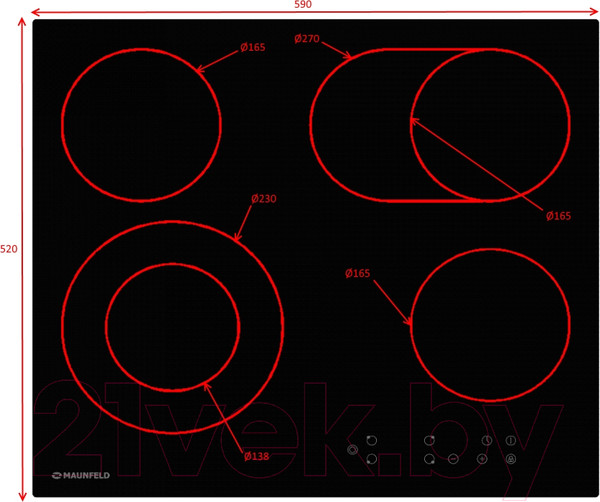
Task: Click inside the rear-left Ø165 burner
Action: coord(141,124)
